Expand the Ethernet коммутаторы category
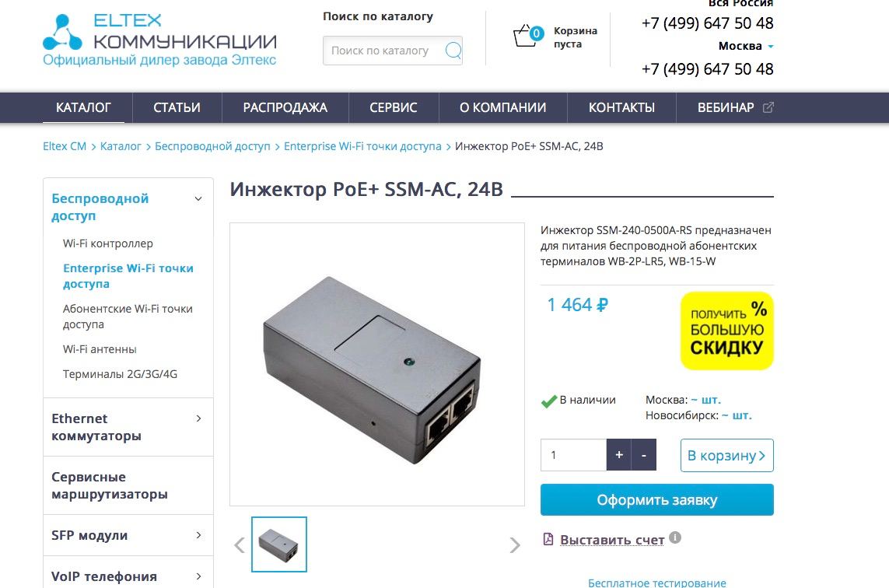 (198, 418)
